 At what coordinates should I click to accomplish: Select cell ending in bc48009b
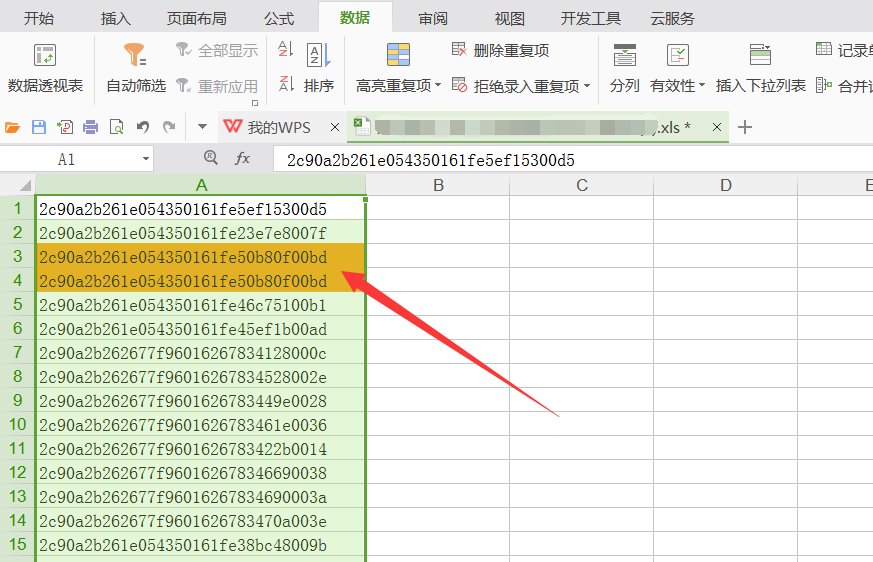(201, 544)
